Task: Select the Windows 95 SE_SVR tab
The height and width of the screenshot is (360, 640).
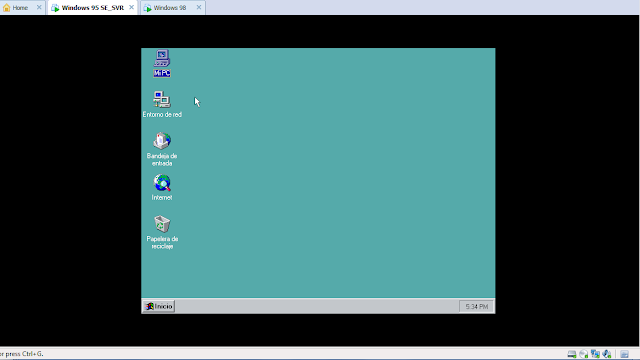Action: point(93,8)
